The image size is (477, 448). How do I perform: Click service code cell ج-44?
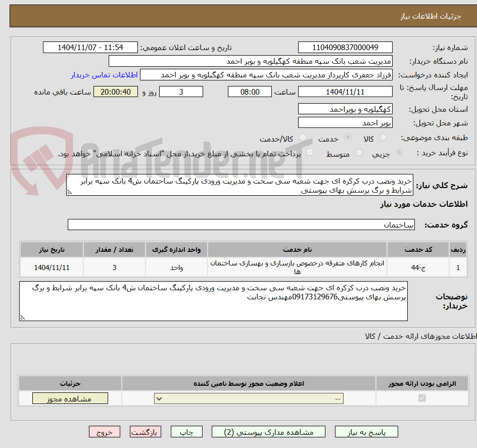(418, 267)
